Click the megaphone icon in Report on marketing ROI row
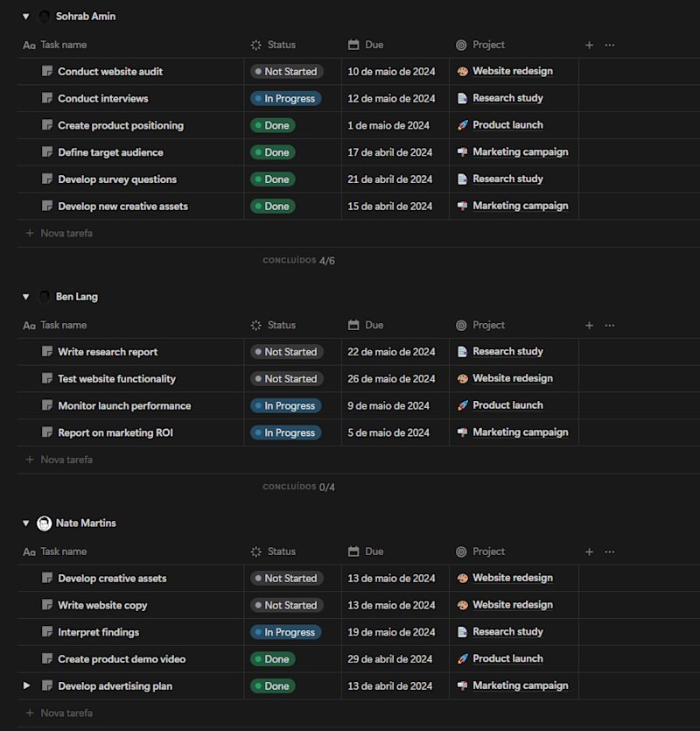Image resolution: width=700 pixels, height=731 pixels. [462, 432]
